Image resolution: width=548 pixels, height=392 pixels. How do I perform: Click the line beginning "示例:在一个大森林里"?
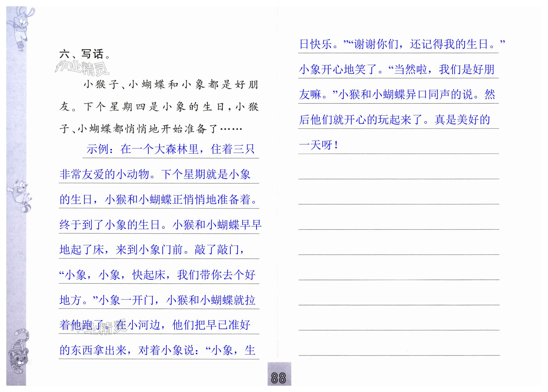click(170, 149)
